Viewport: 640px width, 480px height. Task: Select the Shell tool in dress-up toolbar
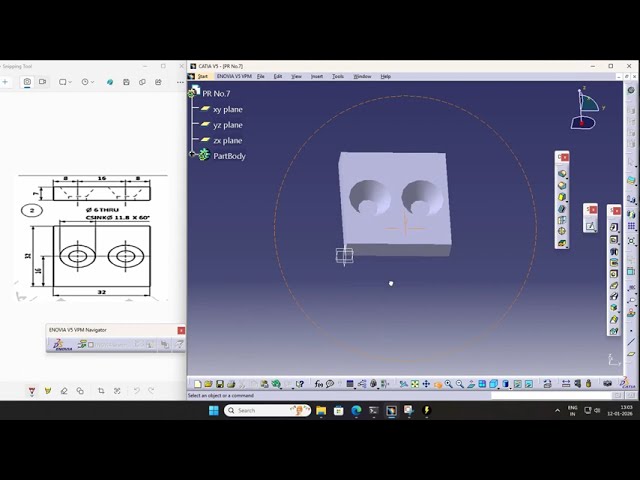point(562,208)
